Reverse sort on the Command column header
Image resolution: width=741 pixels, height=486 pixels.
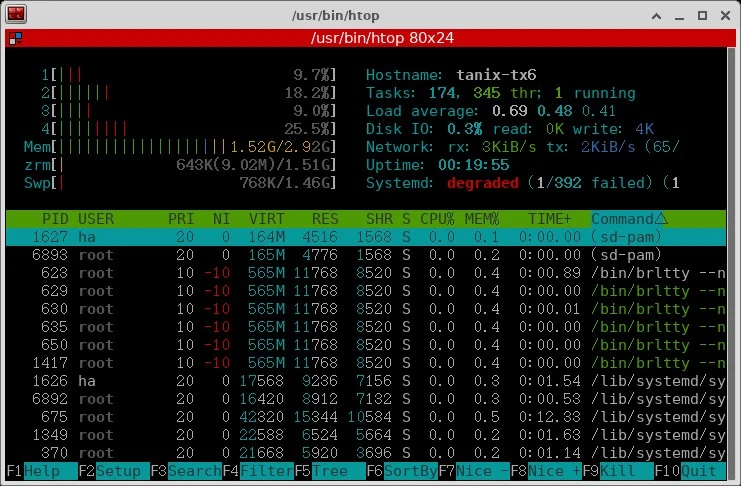tap(629, 219)
